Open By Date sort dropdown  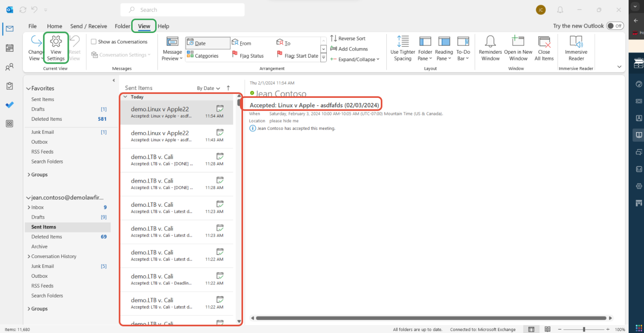(208, 88)
